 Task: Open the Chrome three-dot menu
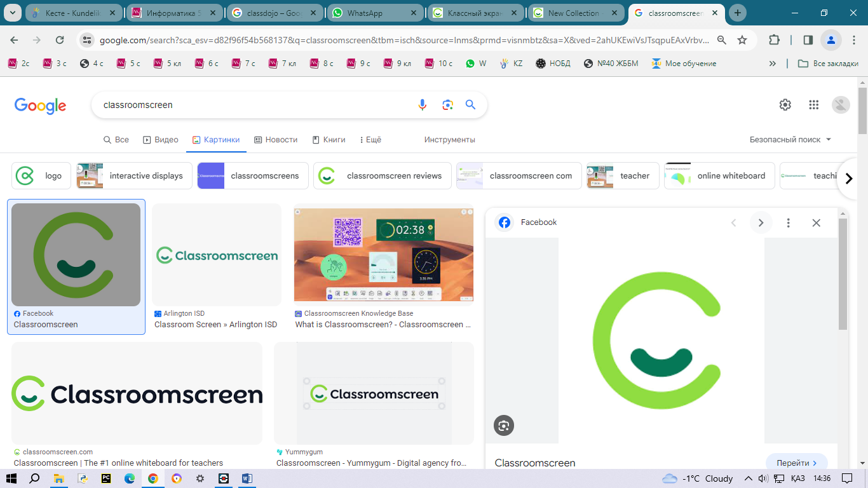[x=853, y=40]
